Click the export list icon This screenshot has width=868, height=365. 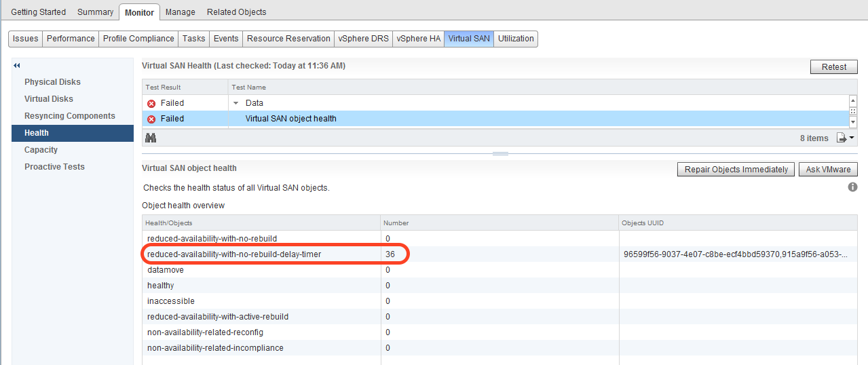pos(841,138)
